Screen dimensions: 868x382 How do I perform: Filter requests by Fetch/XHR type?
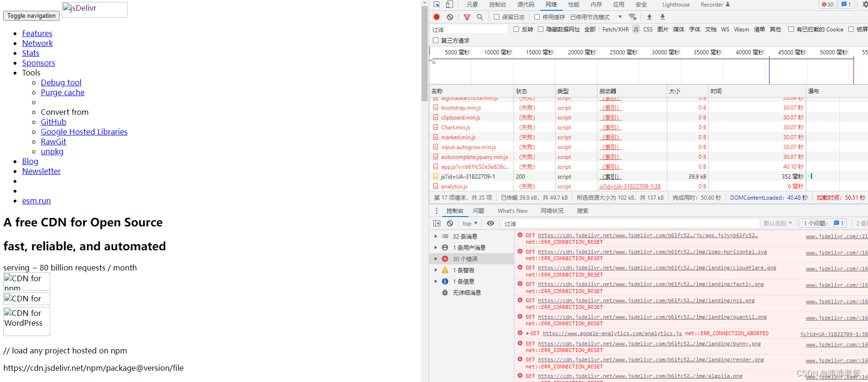click(615, 29)
